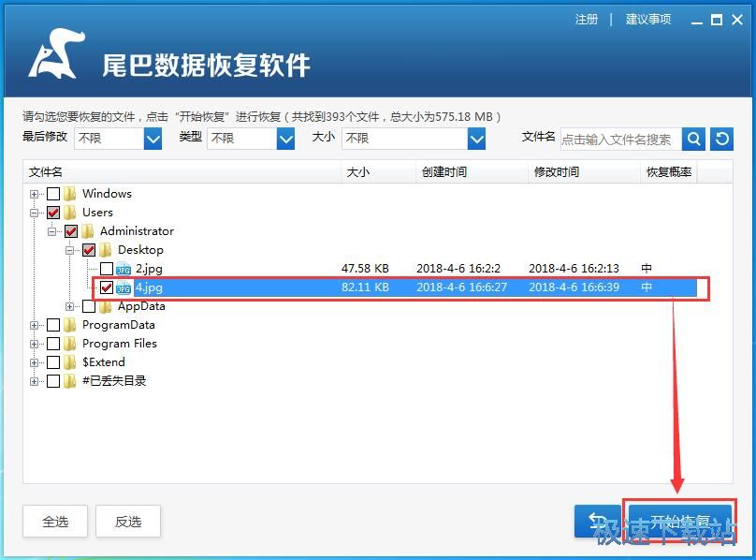Check the AppData folder checkbox
756x560 pixels.
pyautogui.click(x=89, y=306)
